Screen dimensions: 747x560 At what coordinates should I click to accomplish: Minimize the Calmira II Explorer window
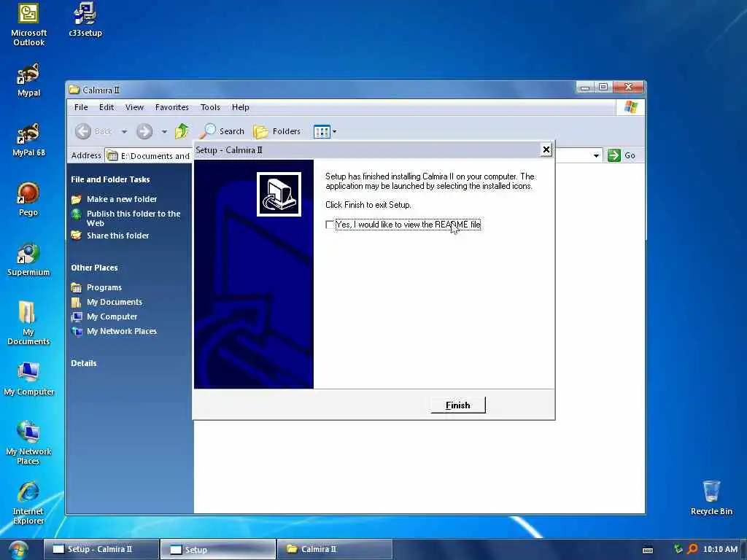585,87
